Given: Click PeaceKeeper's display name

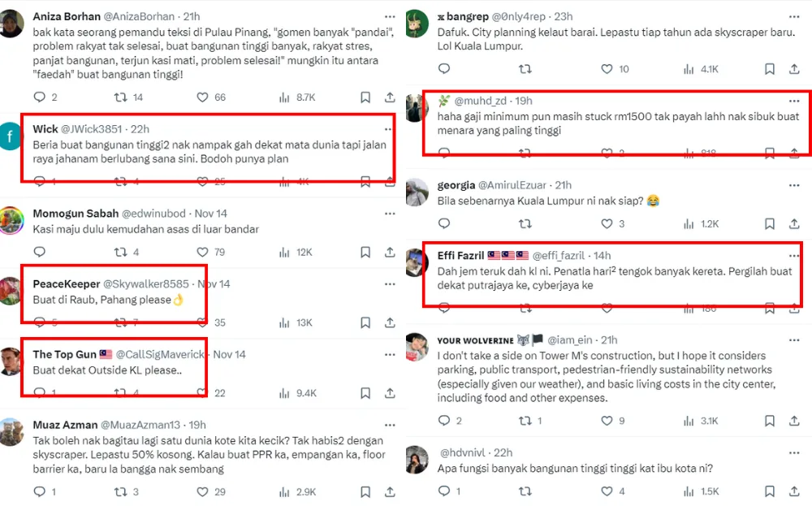Looking at the screenshot, I should point(66,283).
